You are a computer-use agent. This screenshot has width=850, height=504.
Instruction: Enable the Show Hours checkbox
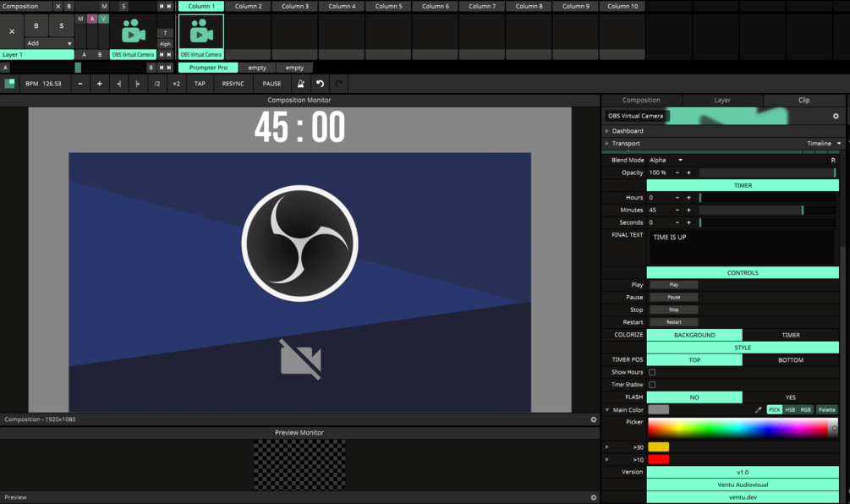[x=652, y=372]
